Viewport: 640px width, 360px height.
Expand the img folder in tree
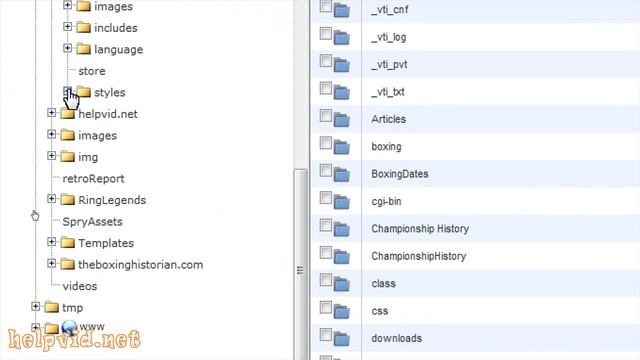click(x=51, y=156)
